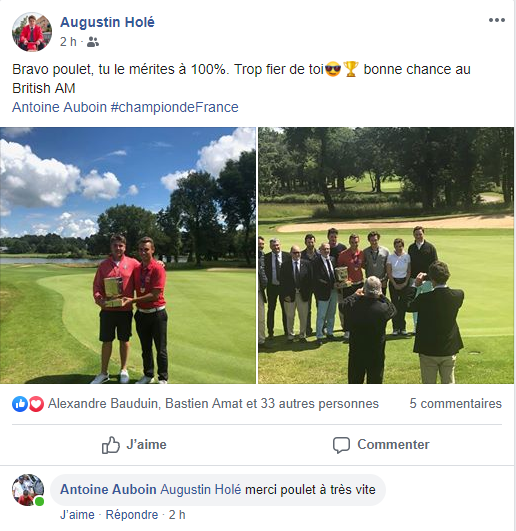Viewport: 516px width, 531px height.
Task: Open the three-dots post options menu
Action: 497,20
